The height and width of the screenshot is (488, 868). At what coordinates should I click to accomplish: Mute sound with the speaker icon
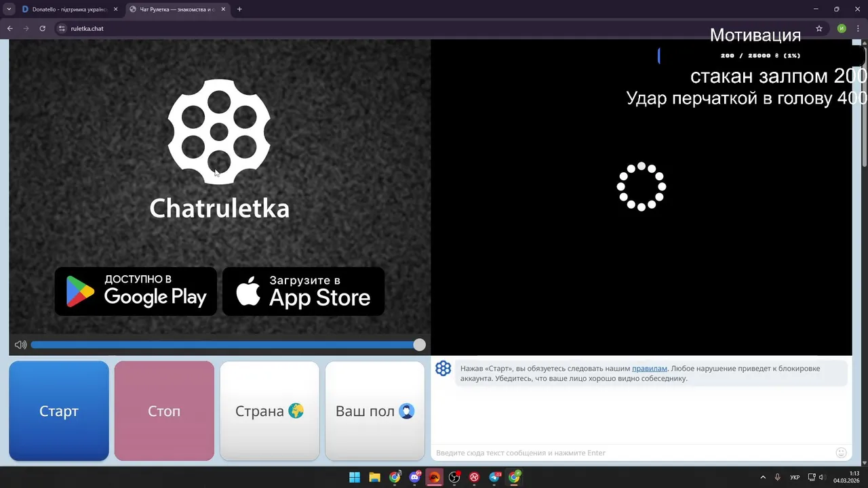[x=20, y=345]
